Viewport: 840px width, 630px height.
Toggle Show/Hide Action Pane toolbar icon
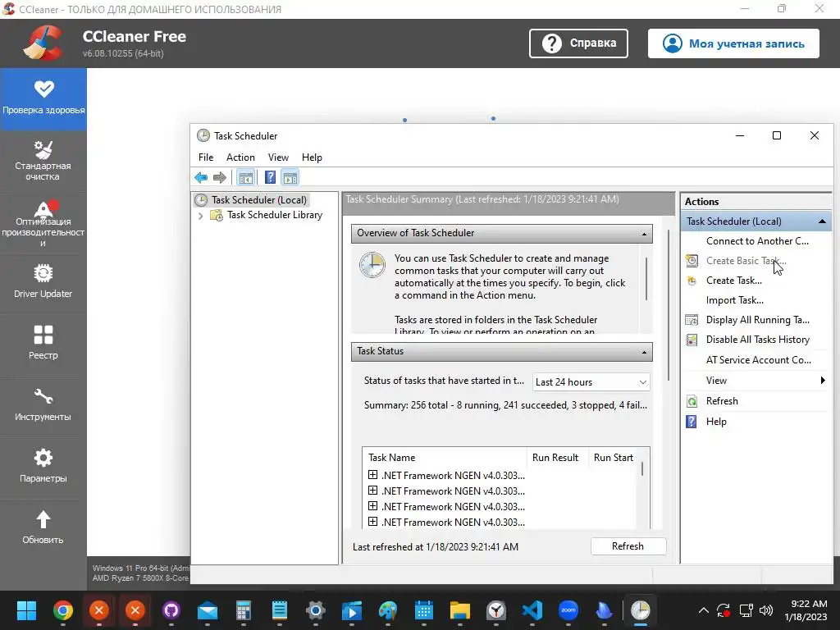290,177
